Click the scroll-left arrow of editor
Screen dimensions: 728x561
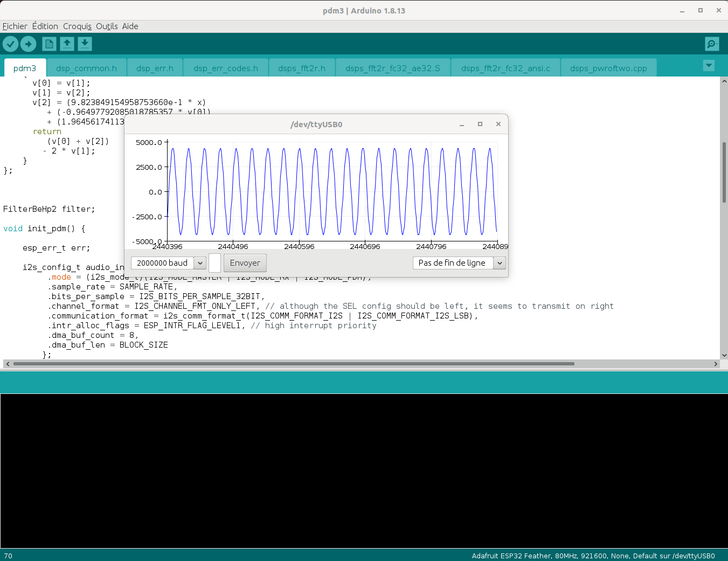click(x=7, y=364)
